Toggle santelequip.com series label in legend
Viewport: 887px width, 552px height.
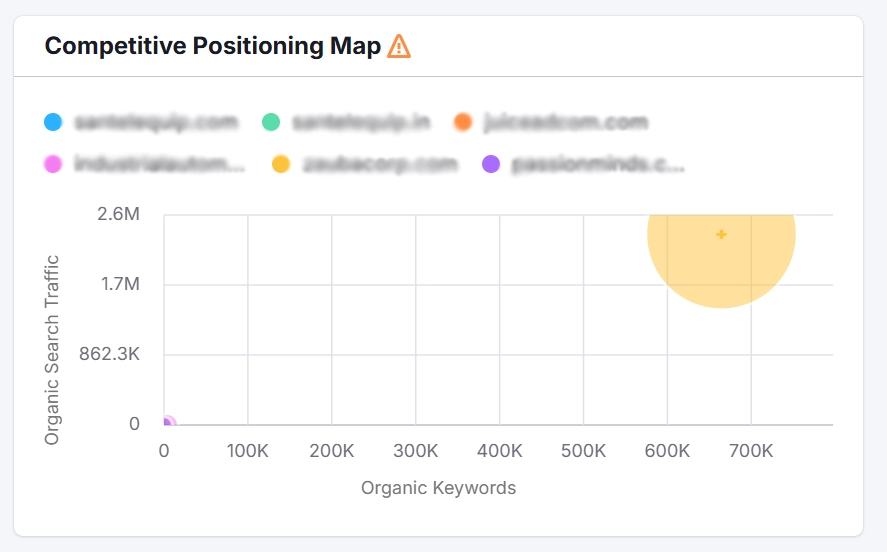tap(156, 122)
